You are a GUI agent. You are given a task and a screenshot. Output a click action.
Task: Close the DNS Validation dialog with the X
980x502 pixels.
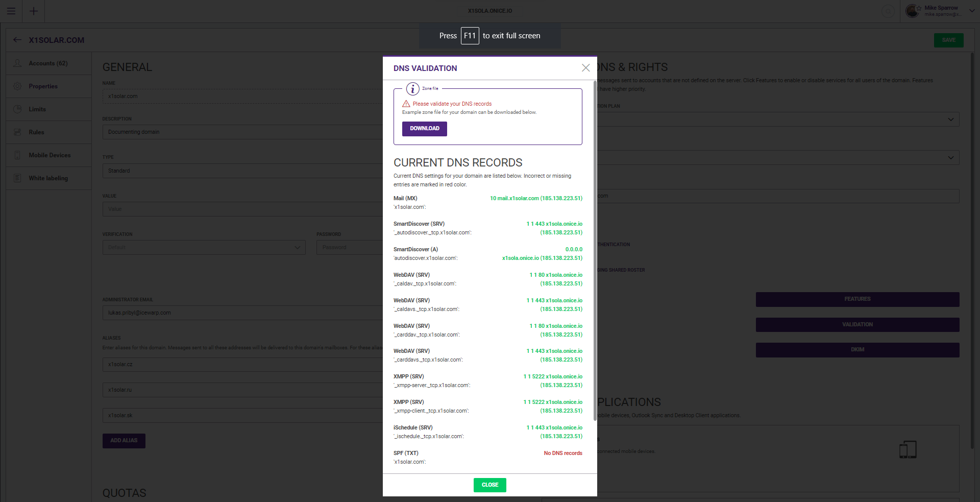click(x=585, y=68)
